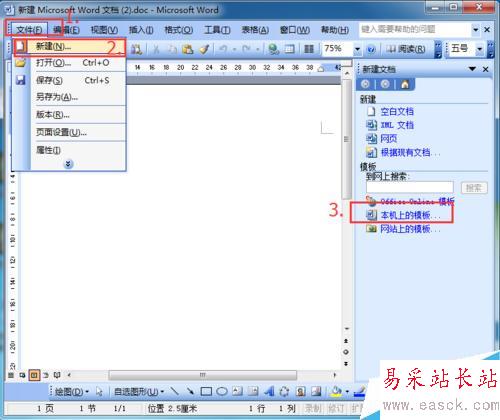500x420 pixels.
Task: Insert a Vertical Text Box
Action: (x=253, y=391)
